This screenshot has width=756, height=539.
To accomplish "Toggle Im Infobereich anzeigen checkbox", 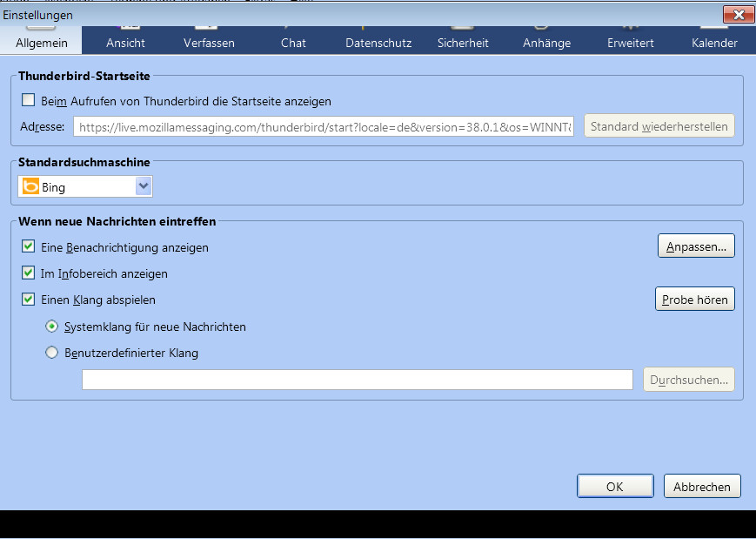I will (29, 273).
